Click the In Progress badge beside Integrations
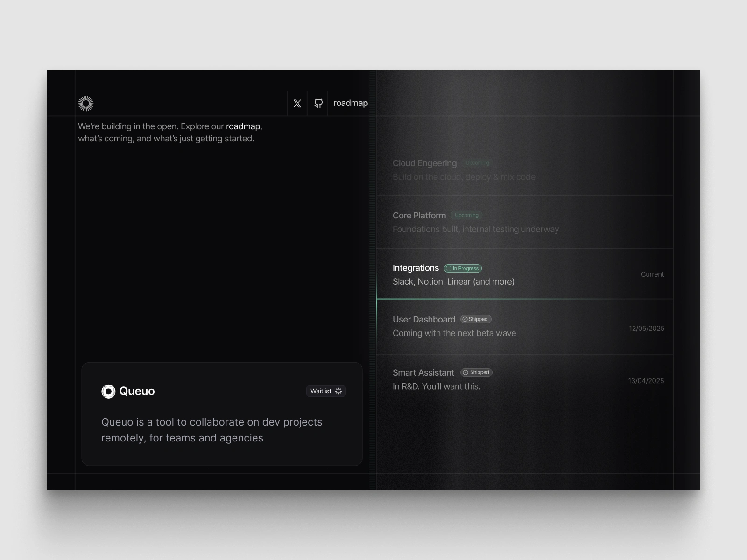This screenshot has height=560, width=747. tap(463, 268)
